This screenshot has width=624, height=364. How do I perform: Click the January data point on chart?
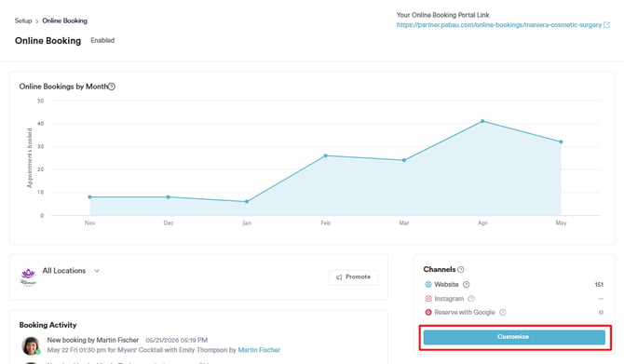point(247,202)
